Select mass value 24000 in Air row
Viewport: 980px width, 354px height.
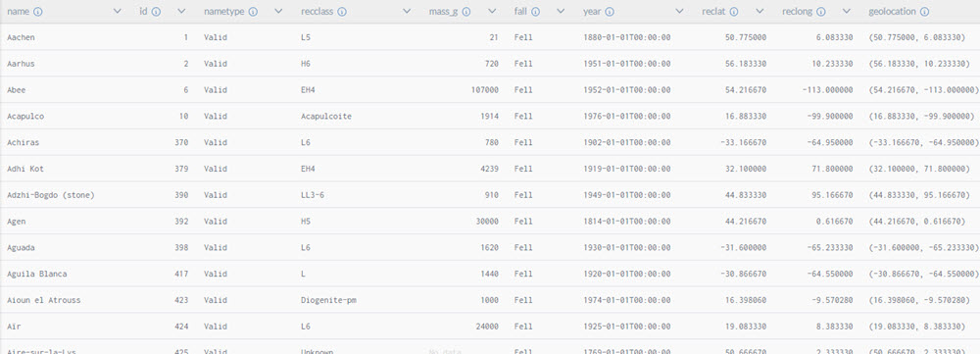click(x=487, y=327)
